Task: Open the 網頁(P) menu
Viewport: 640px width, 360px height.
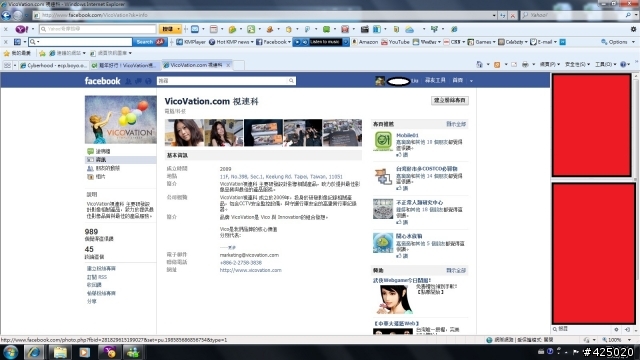Action: pyautogui.click(x=549, y=64)
